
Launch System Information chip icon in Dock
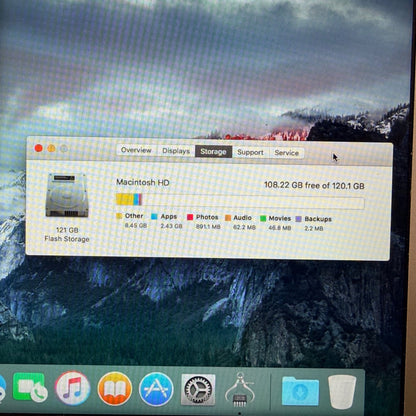(239, 390)
